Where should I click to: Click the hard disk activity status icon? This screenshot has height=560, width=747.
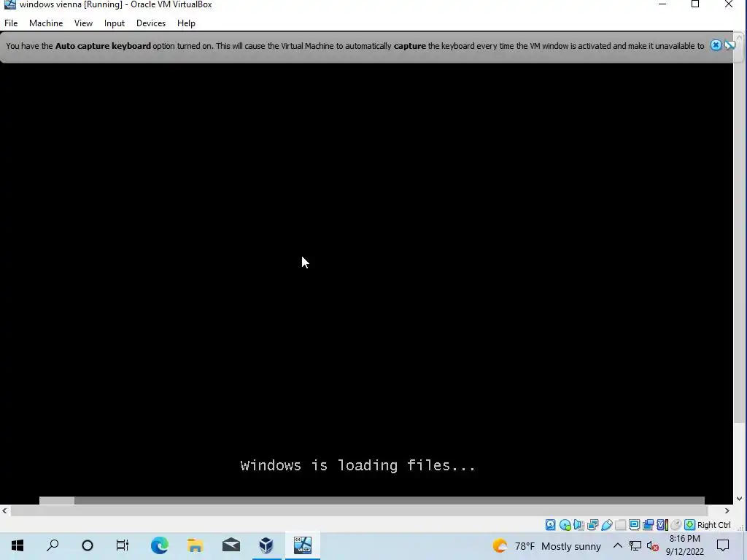click(550, 525)
